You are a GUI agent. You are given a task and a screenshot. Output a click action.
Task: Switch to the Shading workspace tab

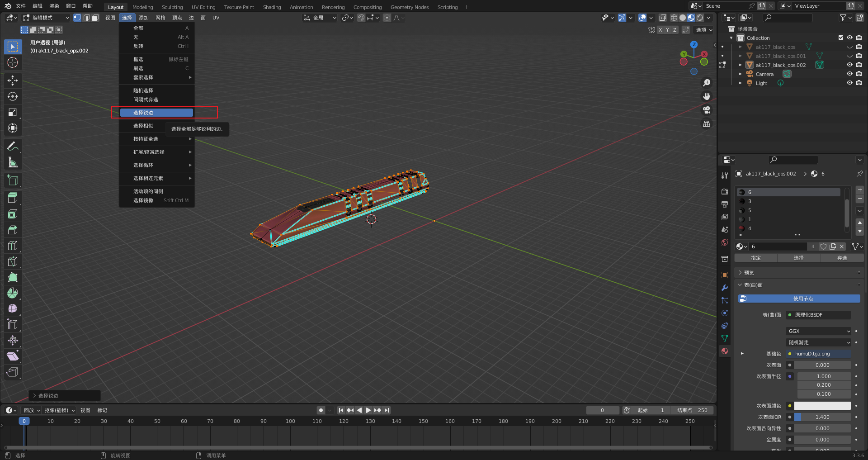pos(272,7)
